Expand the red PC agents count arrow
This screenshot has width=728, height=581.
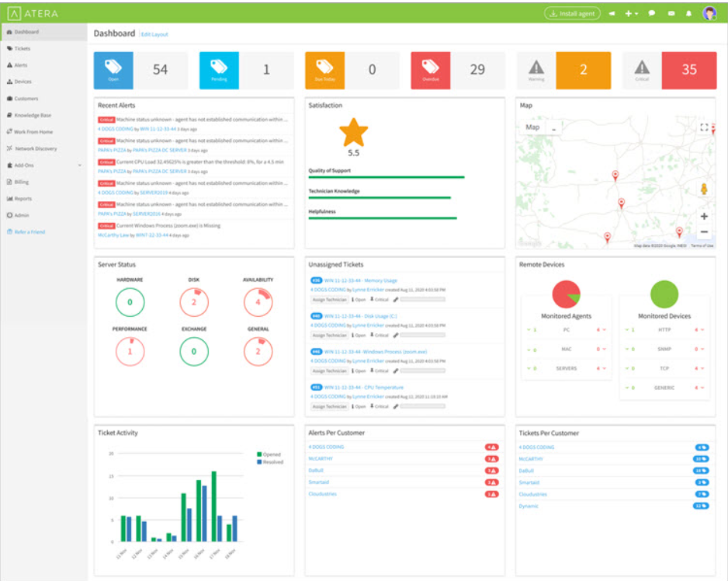pyautogui.click(x=605, y=330)
